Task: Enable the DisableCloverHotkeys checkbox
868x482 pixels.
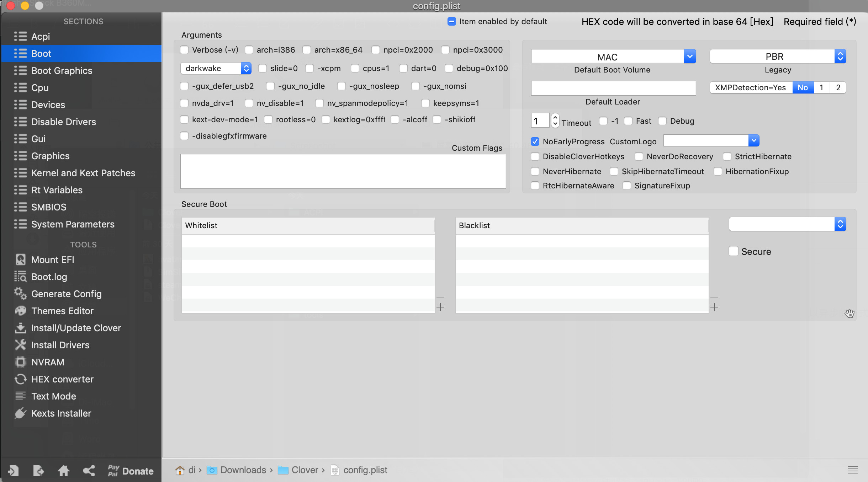Action: coord(535,156)
